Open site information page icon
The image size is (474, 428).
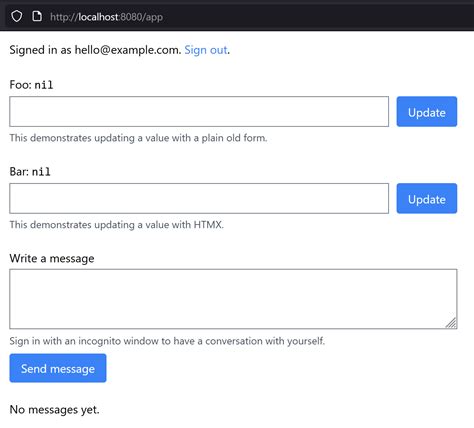click(x=37, y=16)
